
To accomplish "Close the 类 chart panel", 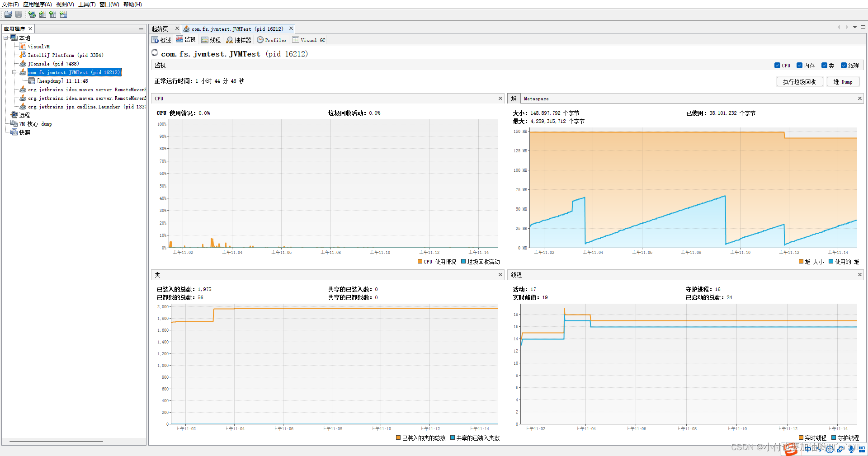I will click(500, 275).
